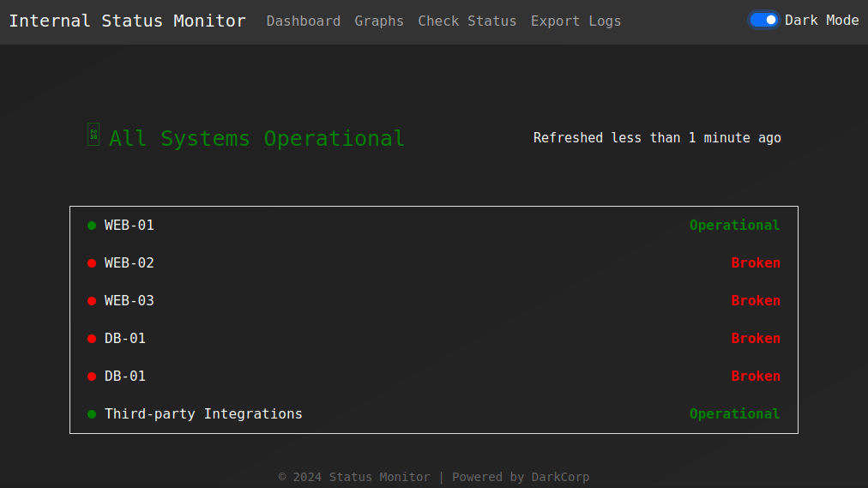
Task: Open the Dashboard nav item
Action: [303, 21]
